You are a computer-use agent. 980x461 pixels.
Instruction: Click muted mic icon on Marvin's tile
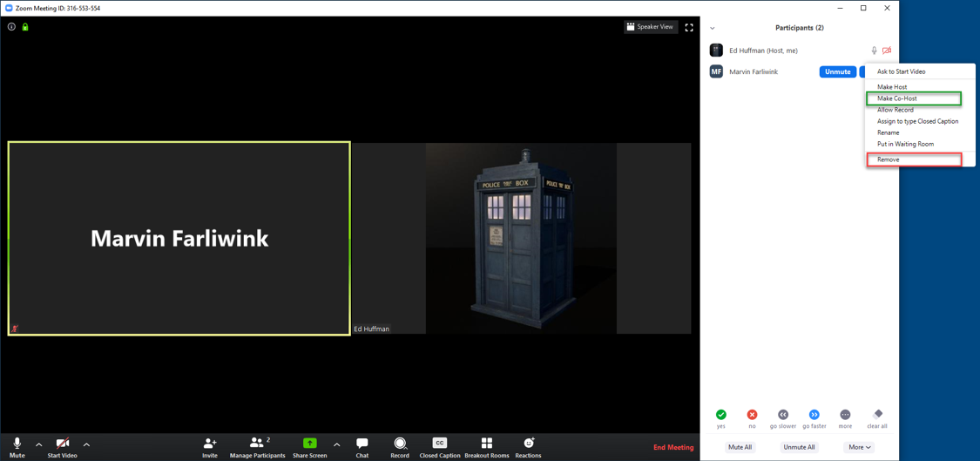tap(14, 329)
